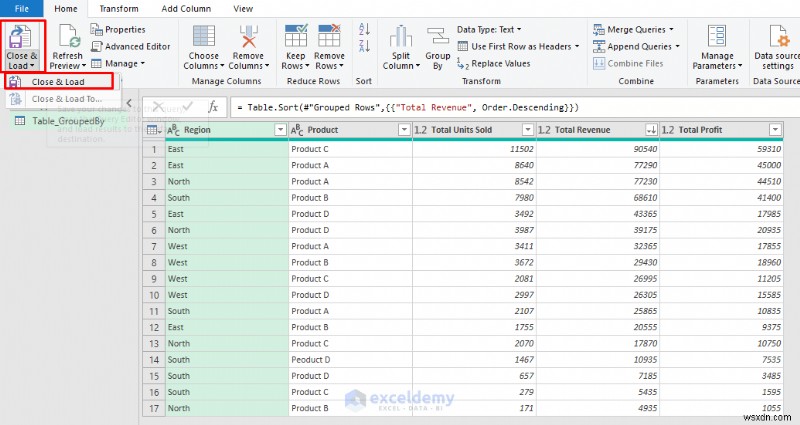Open the File tab
Image resolution: width=800 pixels, height=425 pixels.
(x=21, y=9)
